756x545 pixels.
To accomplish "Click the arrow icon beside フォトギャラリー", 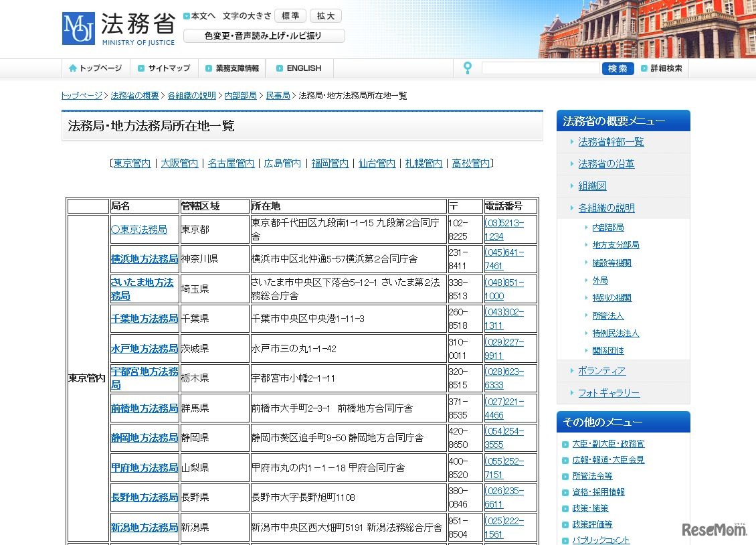I will click(572, 392).
